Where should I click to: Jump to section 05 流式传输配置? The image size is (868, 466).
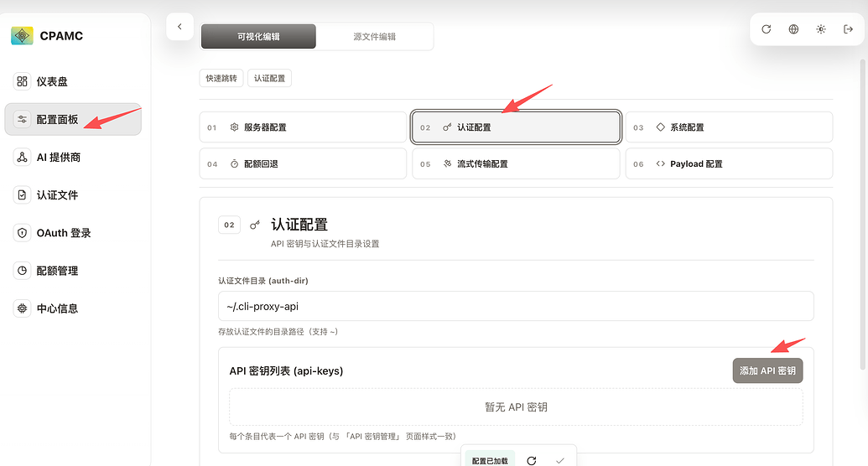click(x=516, y=163)
